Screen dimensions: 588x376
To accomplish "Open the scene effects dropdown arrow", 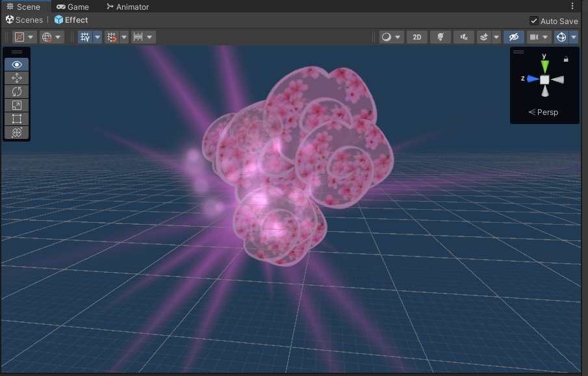I will pos(496,37).
